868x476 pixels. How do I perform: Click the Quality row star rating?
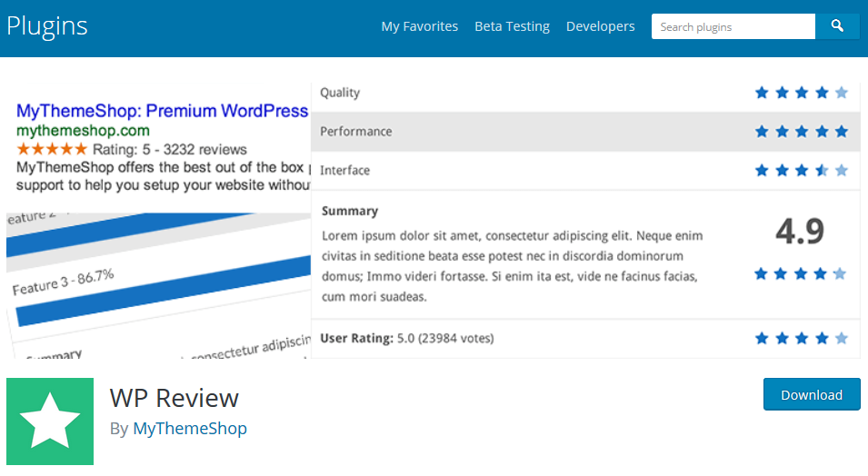(x=801, y=93)
